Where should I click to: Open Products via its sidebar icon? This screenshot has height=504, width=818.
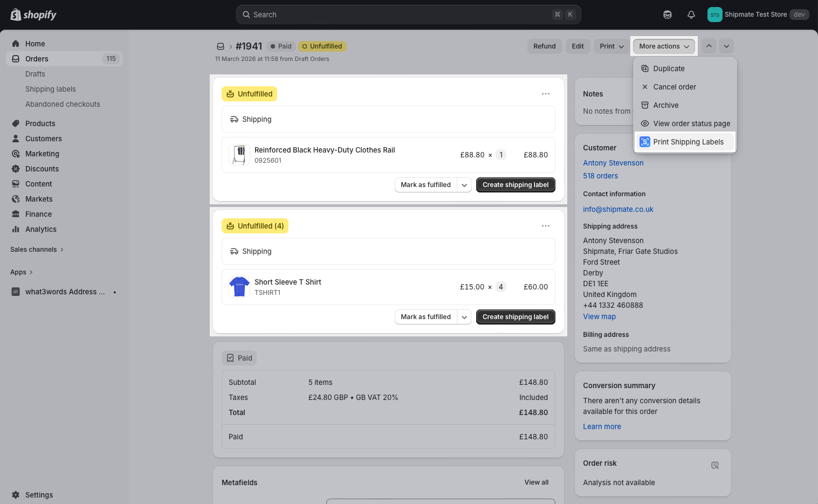[16, 123]
